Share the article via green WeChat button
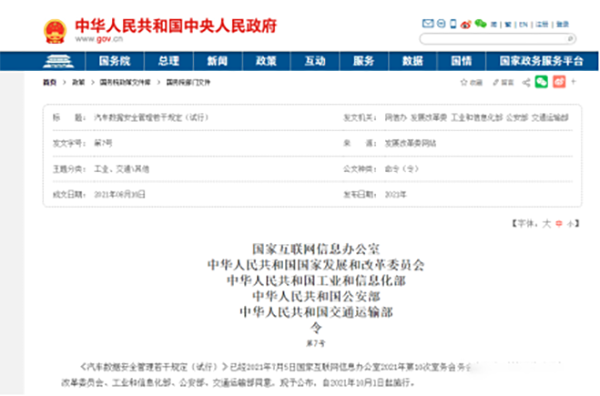This screenshot has width=600, height=396. 541,82
